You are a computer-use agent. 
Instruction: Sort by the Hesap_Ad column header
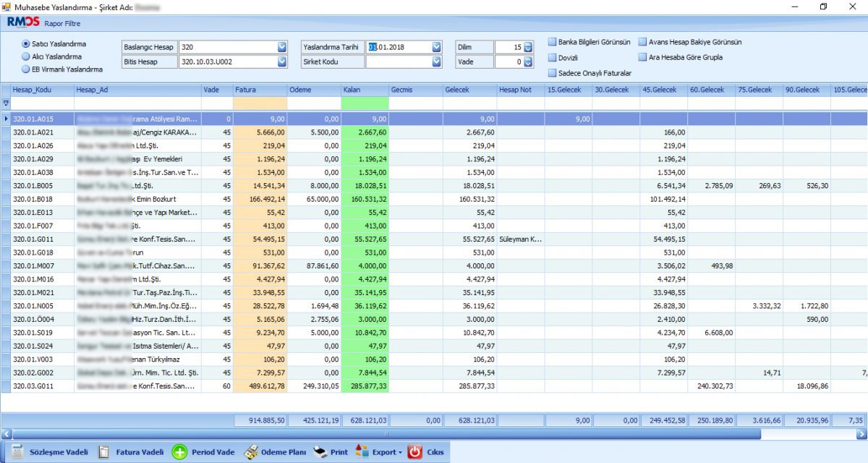click(x=137, y=90)
